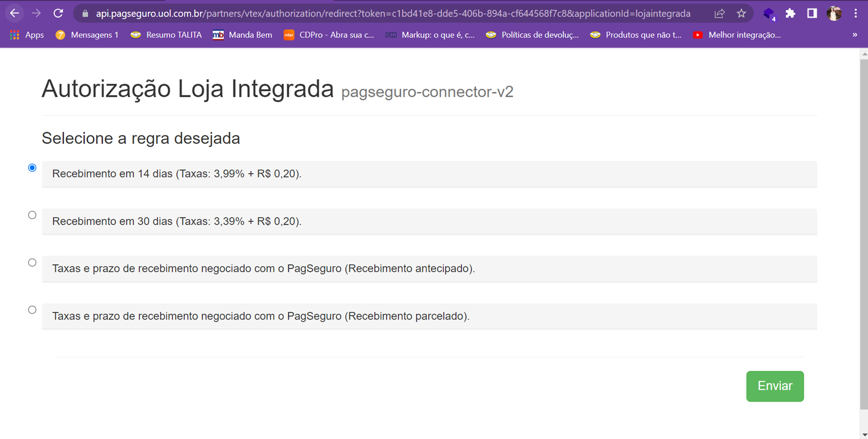
Task: Click the text Recebimento em 14 dias (Taxas: 3,99%
Action: tap(177, 174)
